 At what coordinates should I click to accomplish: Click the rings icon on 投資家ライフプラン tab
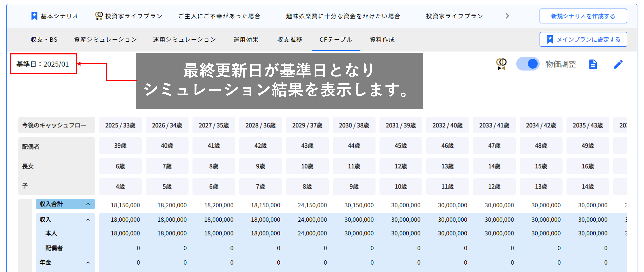click(99, 16)
